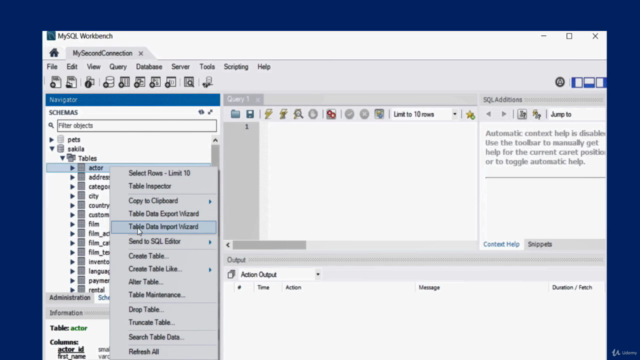Click the query editor horizontal scrollbar
The width and height of the screenshot is (640, 360).
269,245
